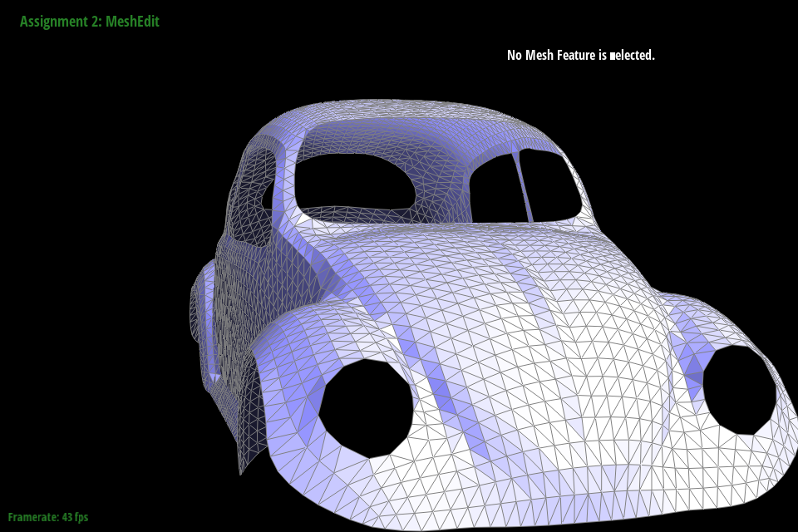Click inside the smaller wheel well hole
Viewport: 798px width, 532px height.
coord(740,389)
